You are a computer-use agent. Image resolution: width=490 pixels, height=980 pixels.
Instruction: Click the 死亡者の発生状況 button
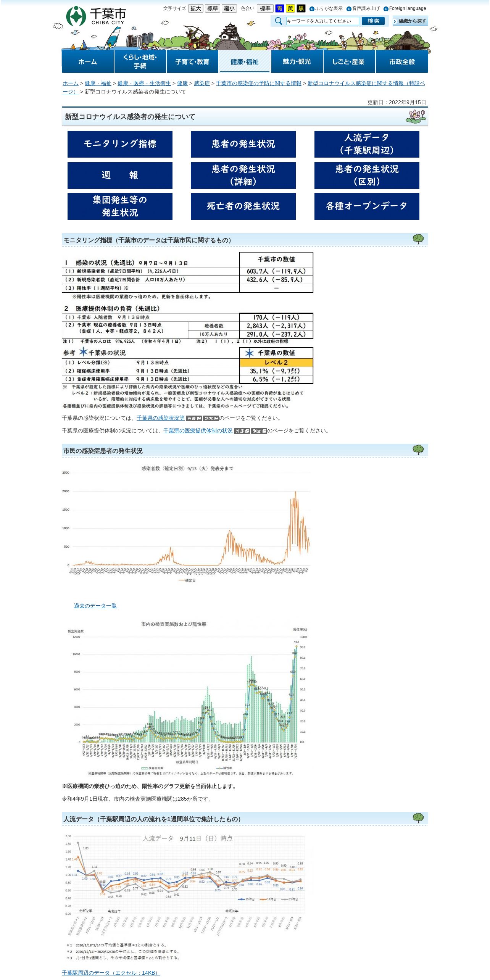(243, 206)
